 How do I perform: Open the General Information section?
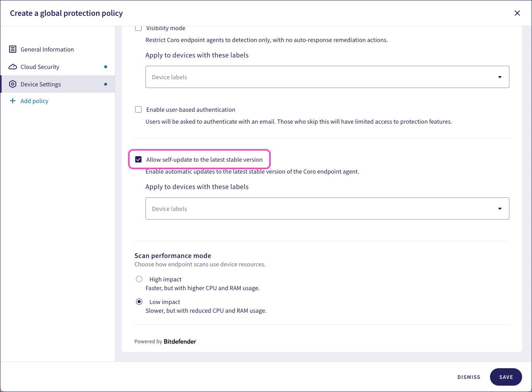58,49
